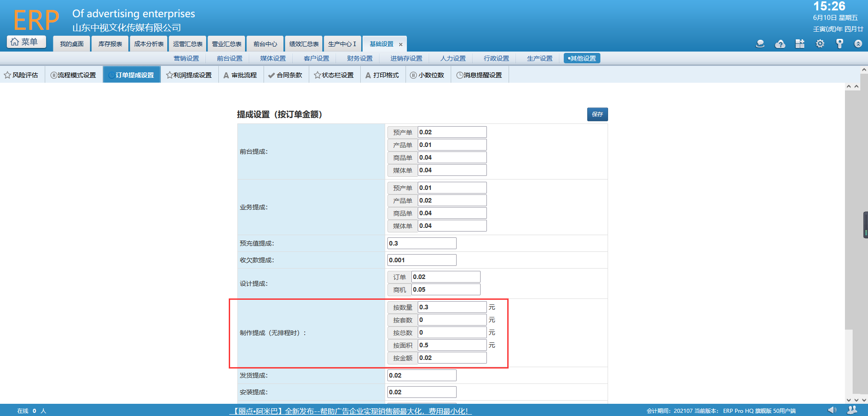Image resolution: width=868 pixels, height=416 pixels.
Task: Open 生产设置 submenu
Action: [540, 58]
